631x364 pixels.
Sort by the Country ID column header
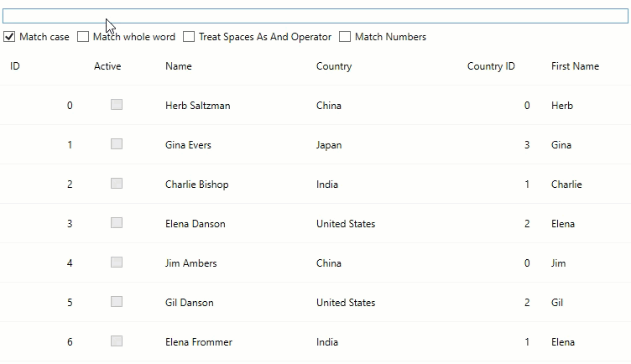point(491,66)
